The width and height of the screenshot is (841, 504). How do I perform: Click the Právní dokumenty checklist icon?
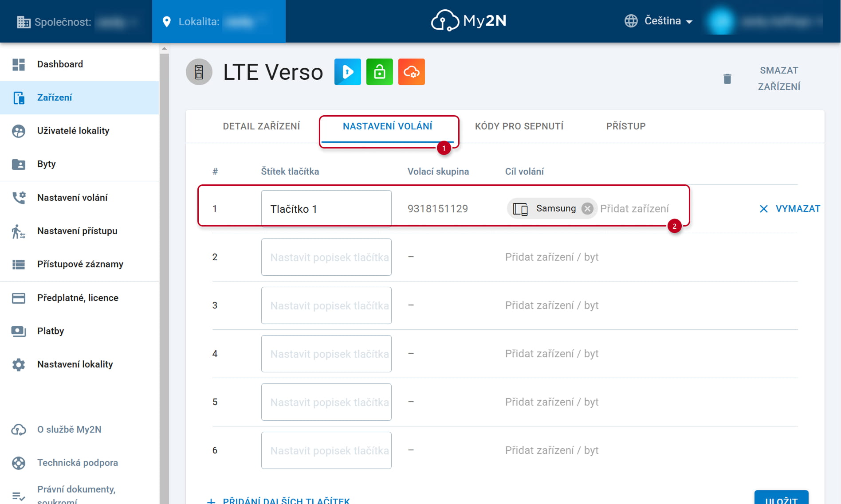19,496
